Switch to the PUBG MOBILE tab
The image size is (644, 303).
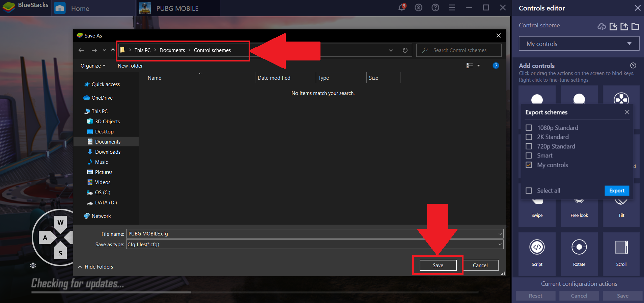(x=178, y=8)
